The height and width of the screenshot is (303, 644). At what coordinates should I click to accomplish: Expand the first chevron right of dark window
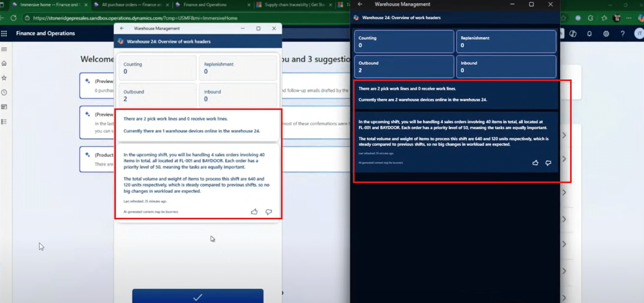564,135
